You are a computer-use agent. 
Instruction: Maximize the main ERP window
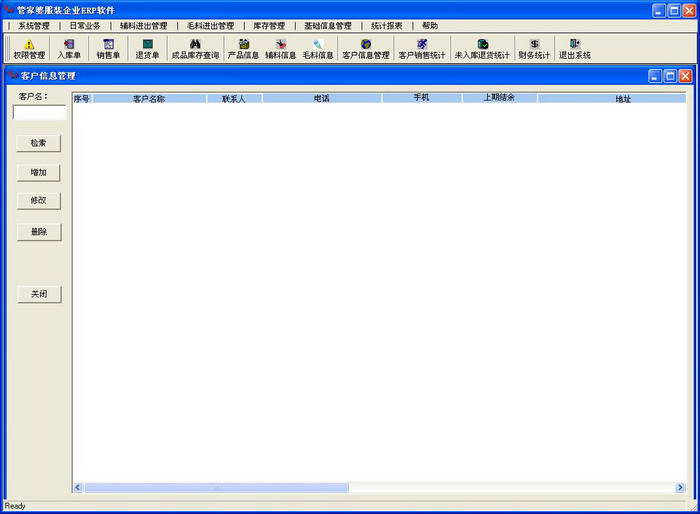pos(674,11)
